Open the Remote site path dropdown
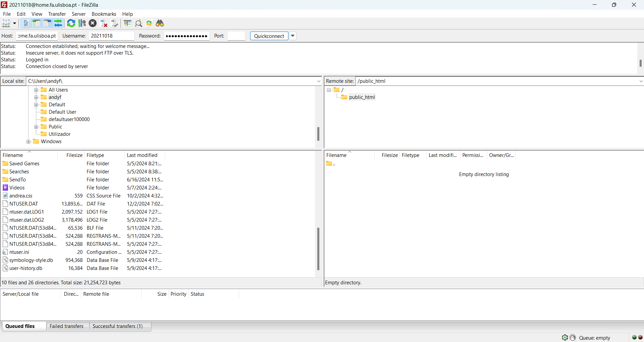 [641, 81]
